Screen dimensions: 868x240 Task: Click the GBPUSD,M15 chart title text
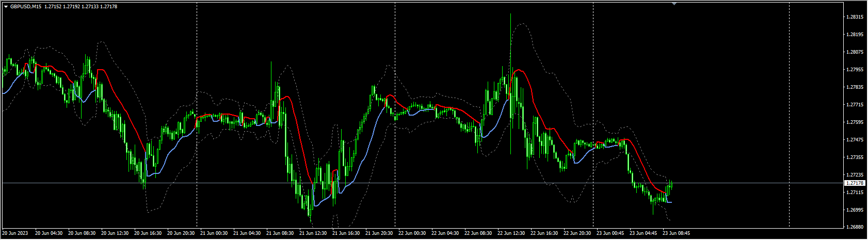coord(26,7)
